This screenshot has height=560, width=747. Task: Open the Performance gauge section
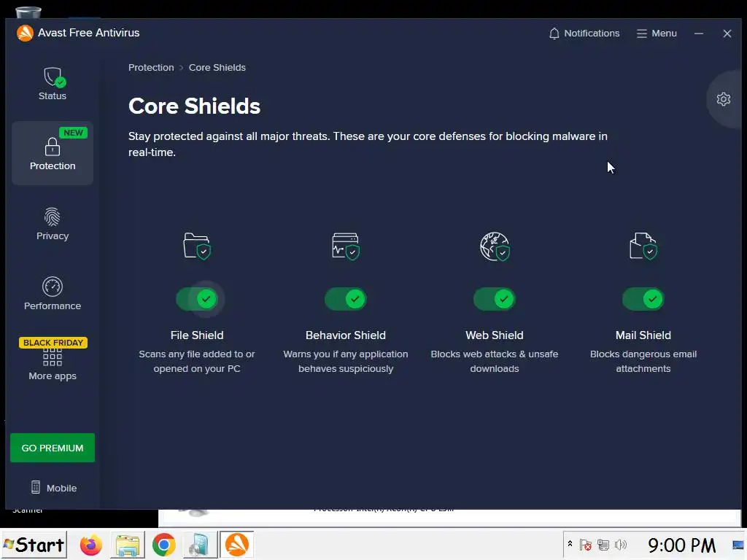pos(53,294)
